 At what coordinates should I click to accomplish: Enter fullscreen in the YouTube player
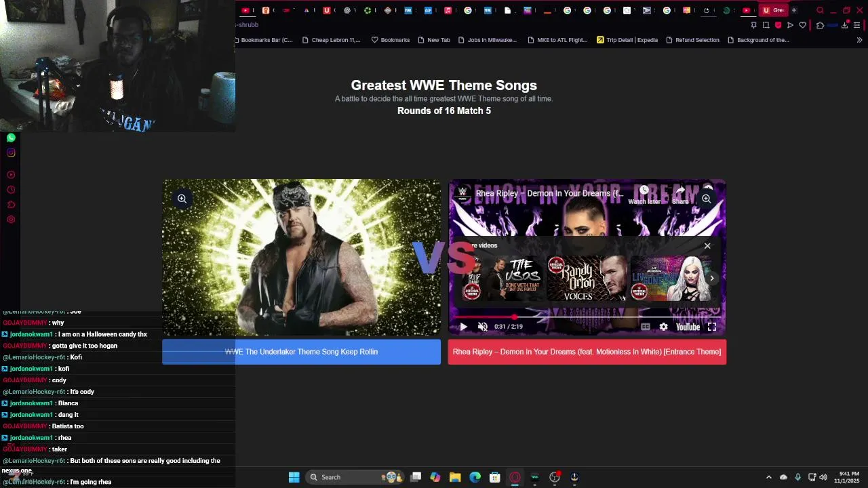coord(712,327)
